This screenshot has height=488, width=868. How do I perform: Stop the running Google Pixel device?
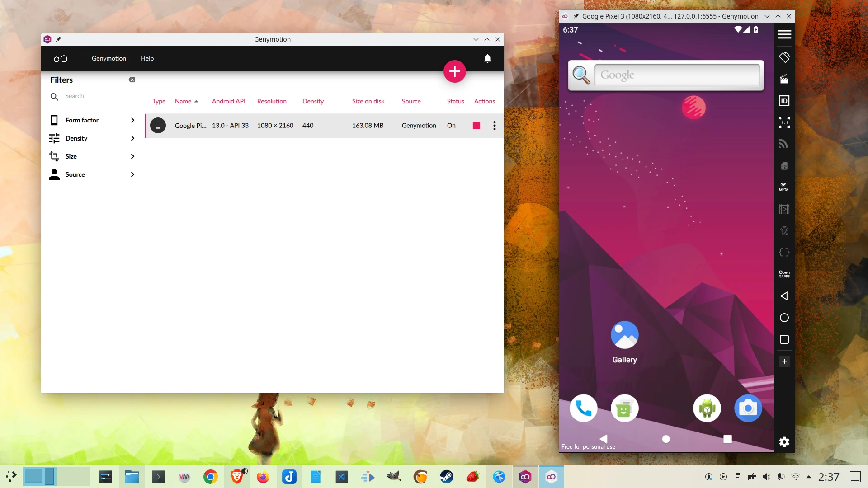tap(476, 126)
